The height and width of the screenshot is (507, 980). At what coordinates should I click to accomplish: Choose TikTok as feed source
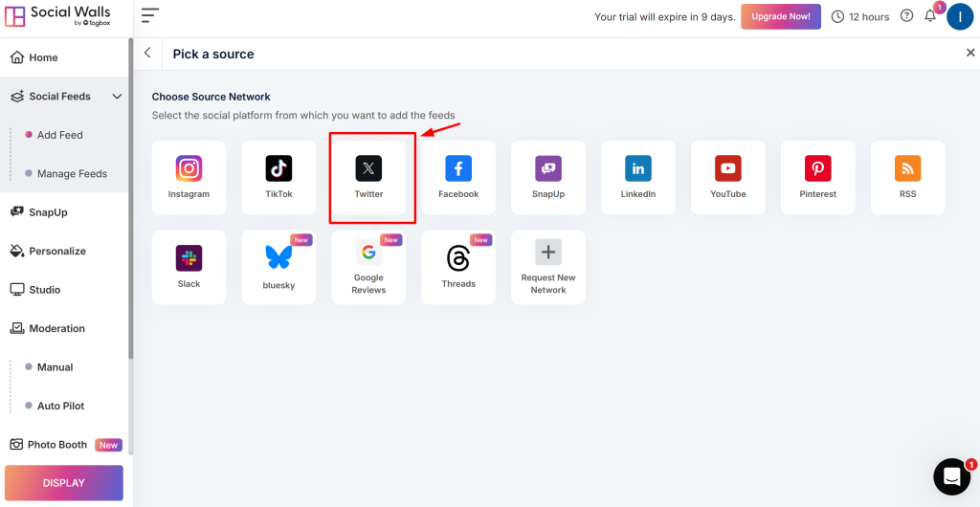pyautogui.click(x=278, y=177)
